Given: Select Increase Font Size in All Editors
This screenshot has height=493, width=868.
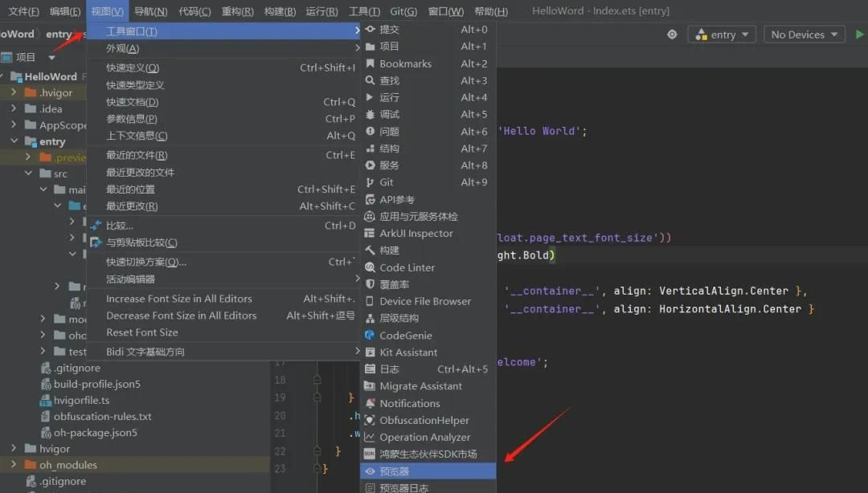Looking at the screenshot, I should (178, 299).
